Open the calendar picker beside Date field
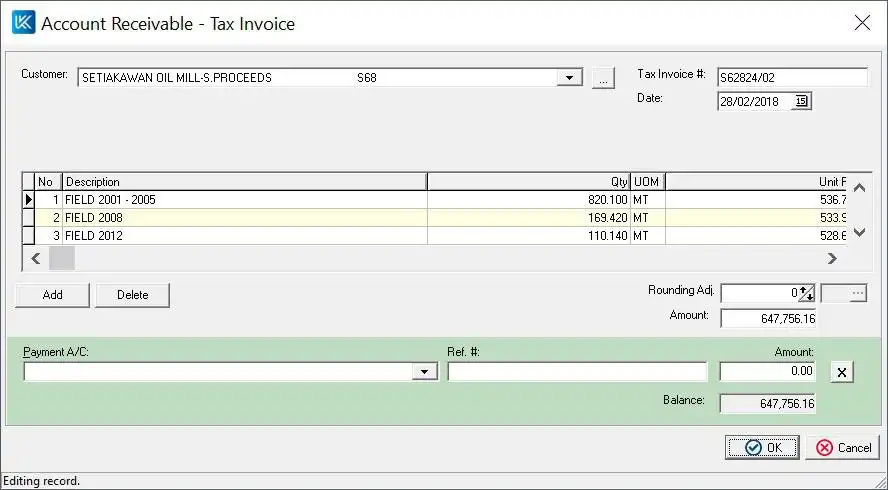Screen dimensions: 888x490 point(801,101)
